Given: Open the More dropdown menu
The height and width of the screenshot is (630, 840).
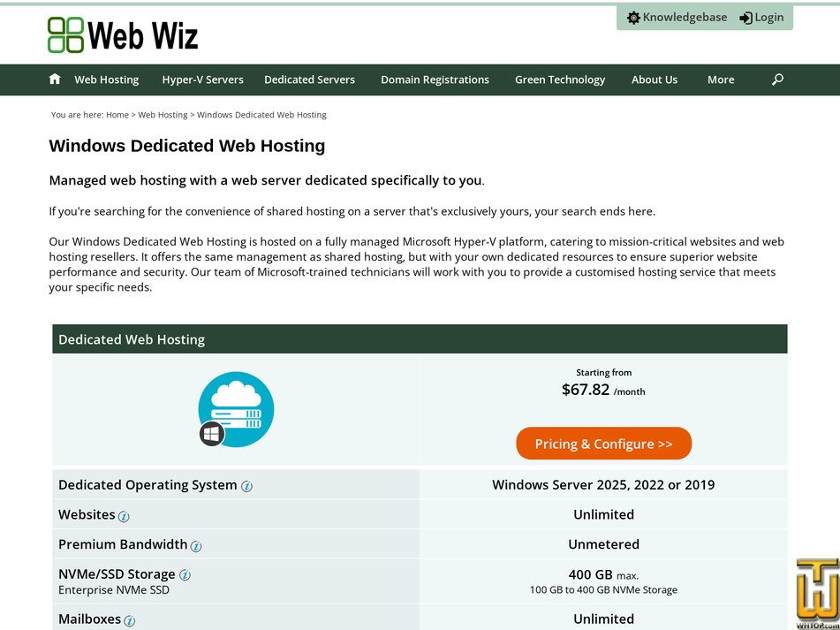Looking at the screenshot, I should click(x=721, y=80).
